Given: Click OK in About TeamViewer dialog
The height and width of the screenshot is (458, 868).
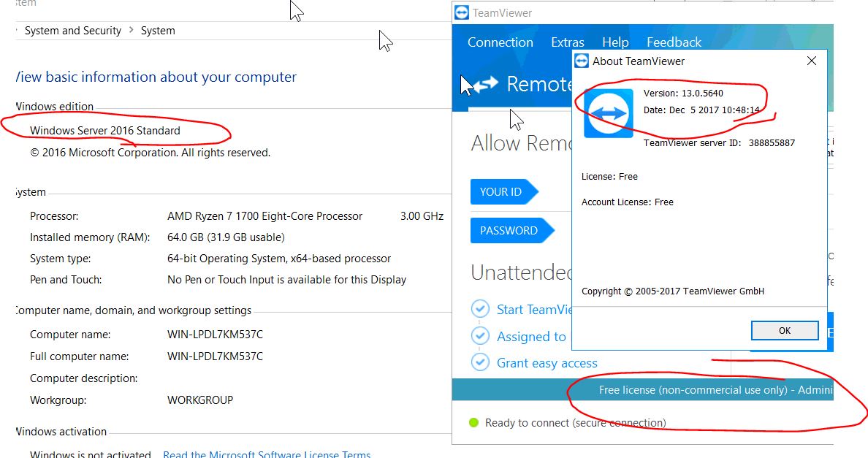Looking at the screenshot, I should coord(785,330).
